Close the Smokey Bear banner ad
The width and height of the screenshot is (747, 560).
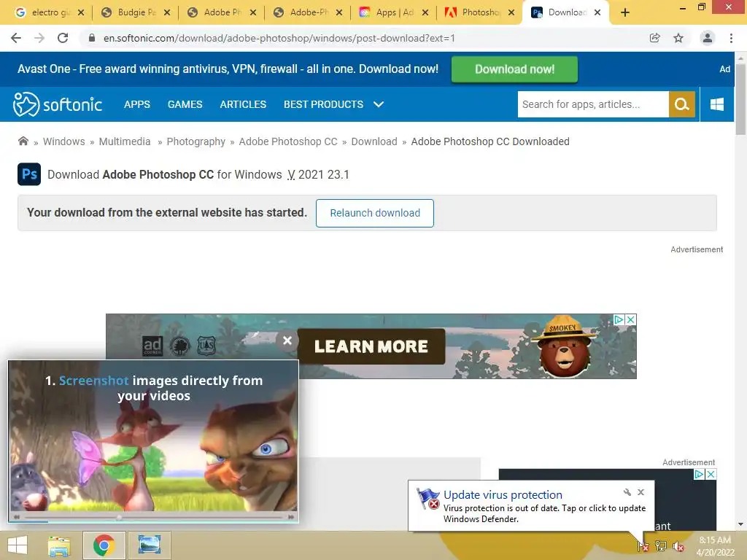(630, 319)
